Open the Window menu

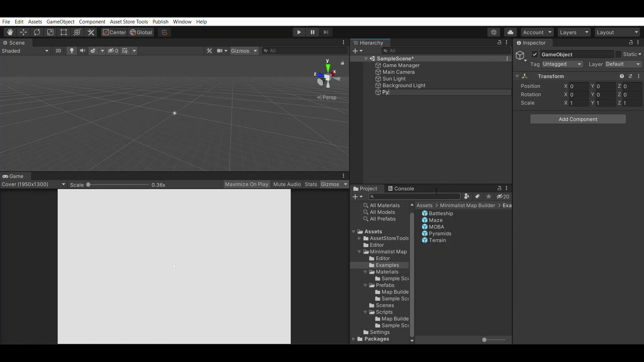point(182,21)
